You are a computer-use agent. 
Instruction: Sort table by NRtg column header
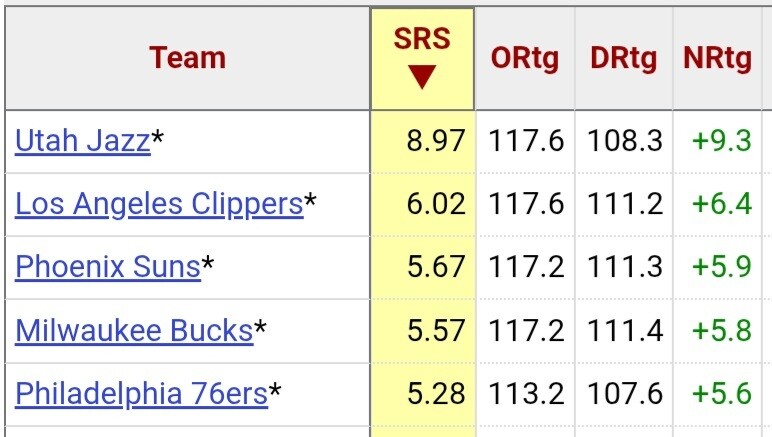(717, 58)
